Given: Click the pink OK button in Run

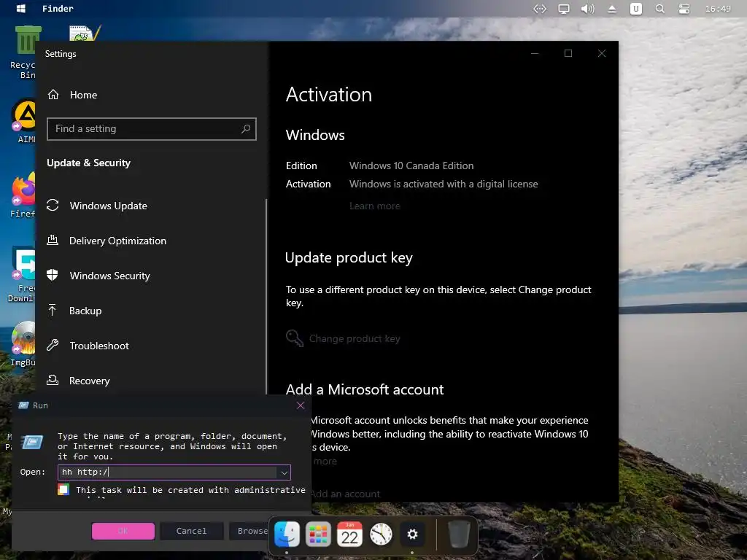Looking at the screenshot, I should click(x=123, y=531).
